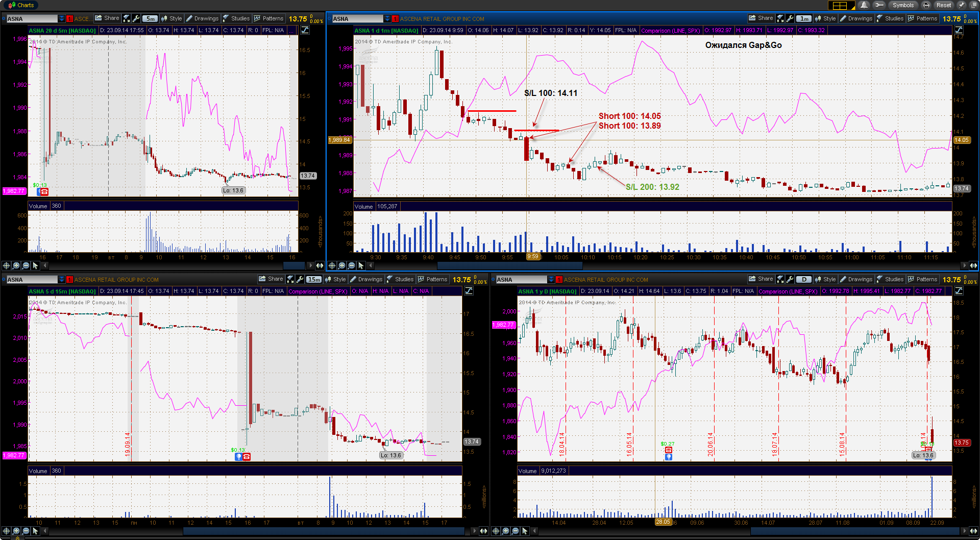The image size is (980, 540).
Task: Pin the window with pushpin icon
Action: pyautogui.click(x=961, y=5)
